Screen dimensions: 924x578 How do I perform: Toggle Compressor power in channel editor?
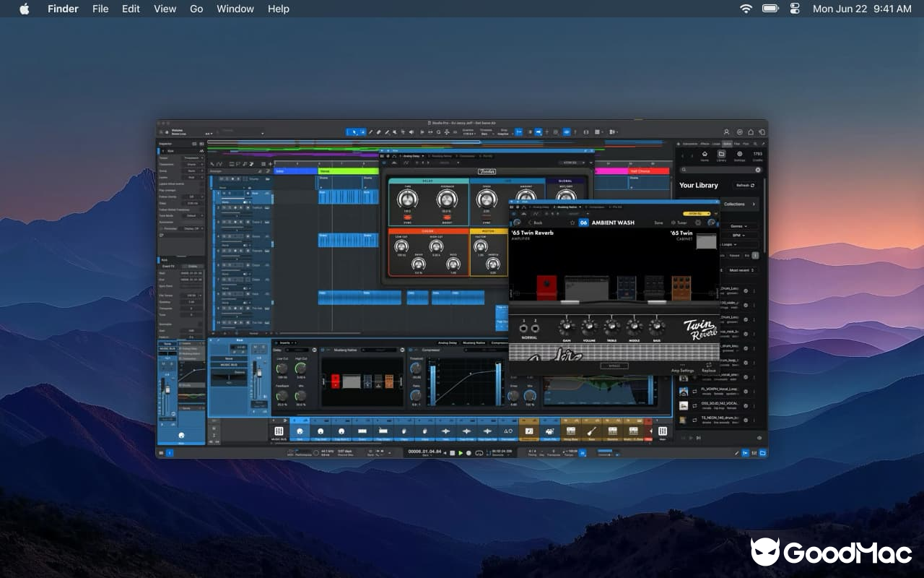click(x=411, y=350)
